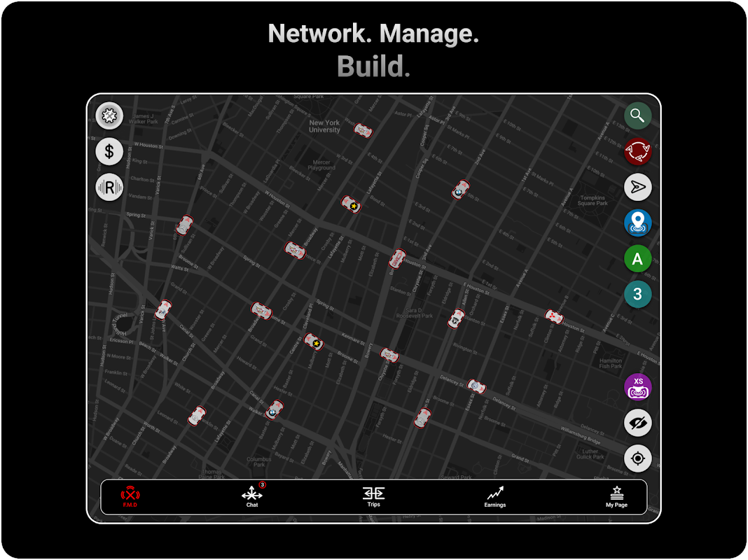Select the car marker near Watts St
The image size is (748, 560).
pyautogui.click(x=163, y=310)
